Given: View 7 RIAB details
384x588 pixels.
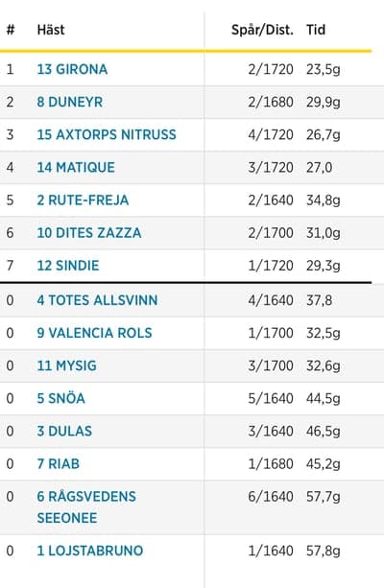Looking at the screenshot, I should (x=59, y=464).
